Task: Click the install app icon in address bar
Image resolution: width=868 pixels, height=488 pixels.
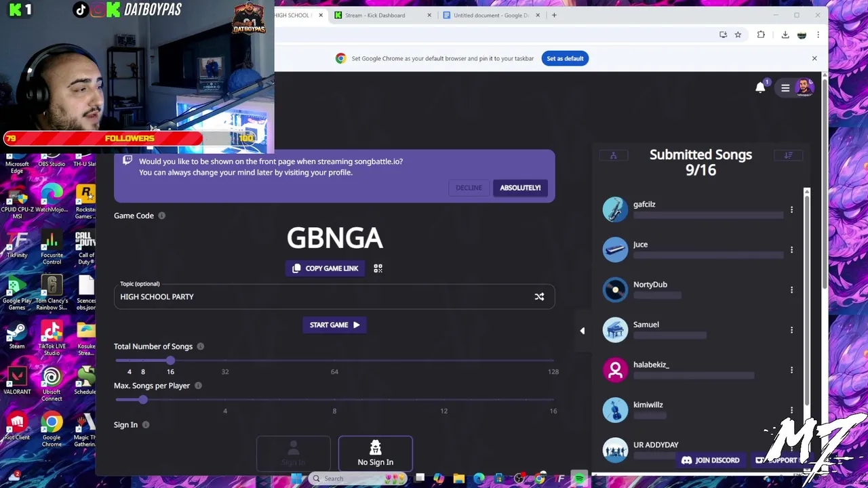Action: click(x=723, y=35)
